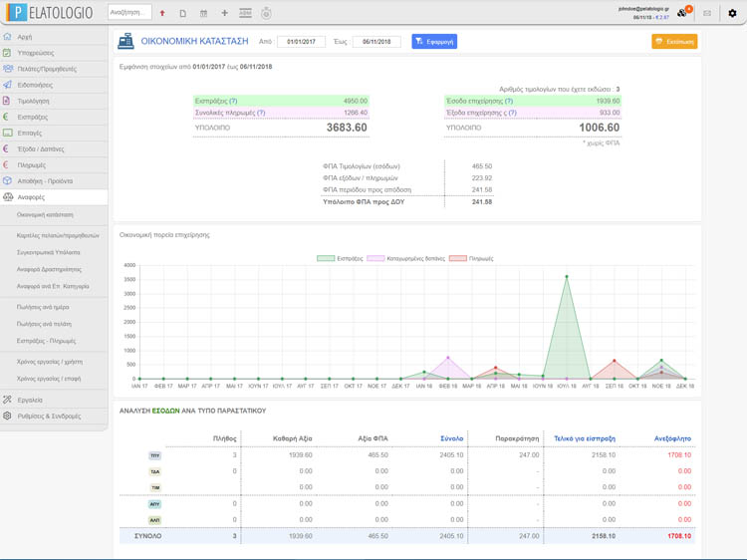Click the Έως end date field
This screenshot has width=747, height=560.
tap(376, 42)
